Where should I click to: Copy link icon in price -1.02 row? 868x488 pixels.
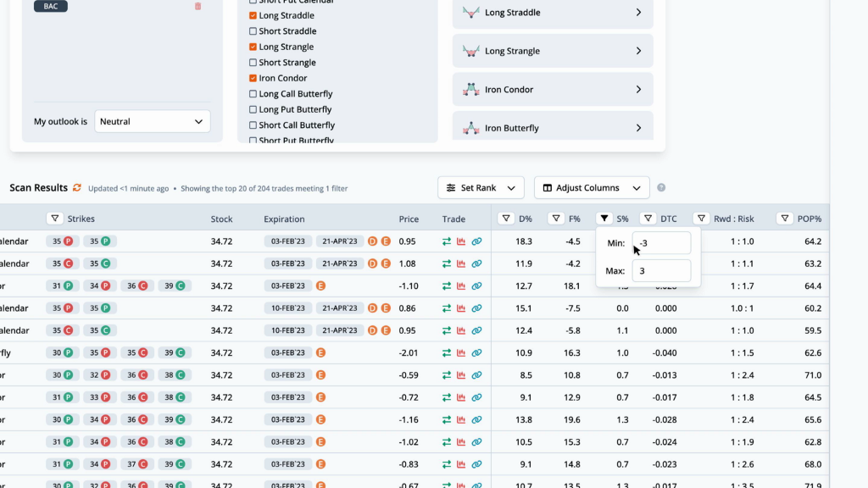[x=476, y=442]
